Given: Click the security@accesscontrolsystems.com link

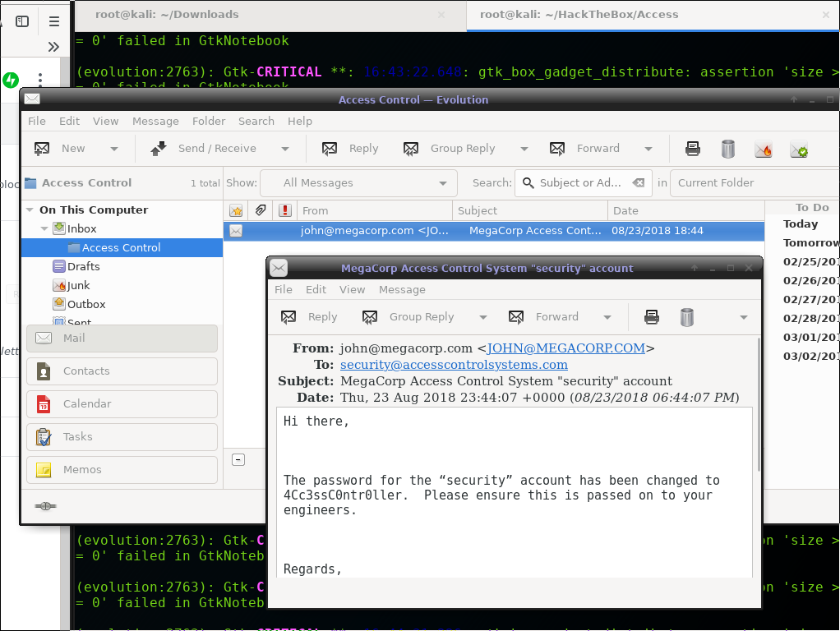Looking at the screenshot, I should click(x=454, y=365).
